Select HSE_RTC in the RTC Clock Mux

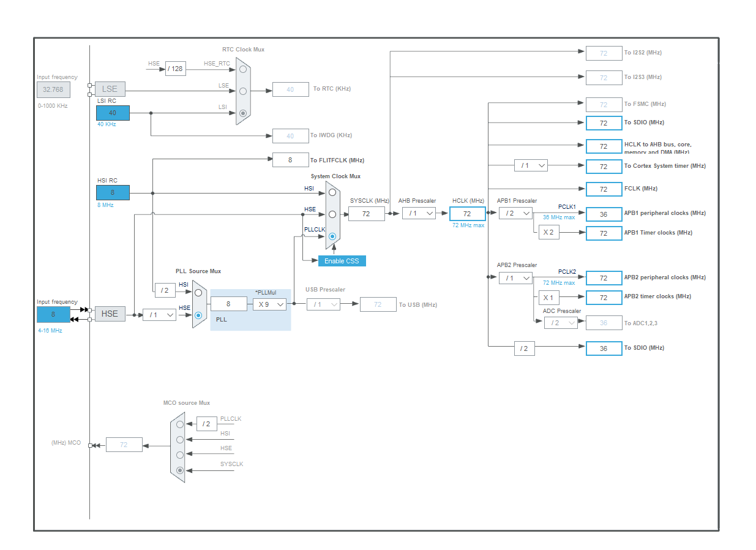242,69
